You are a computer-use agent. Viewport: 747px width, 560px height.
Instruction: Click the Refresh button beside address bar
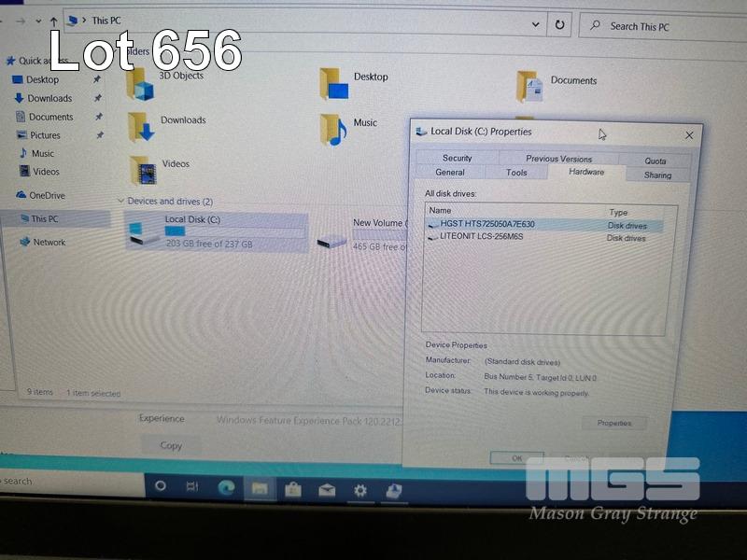(x=559, y=25)
